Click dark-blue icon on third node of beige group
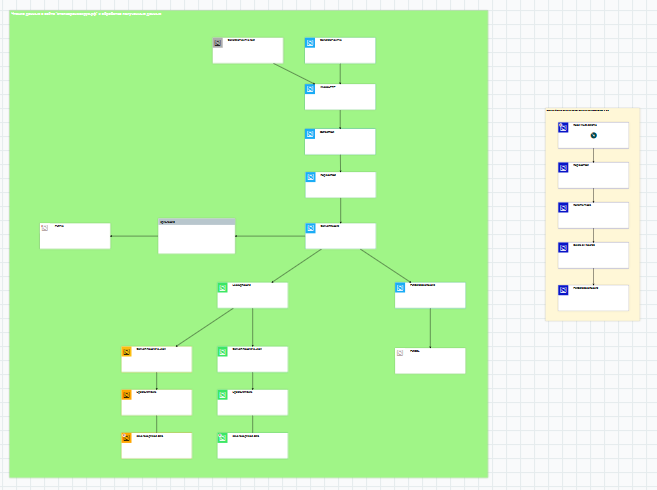This screenshot has height=490, width=657. (x=563, y=207)
